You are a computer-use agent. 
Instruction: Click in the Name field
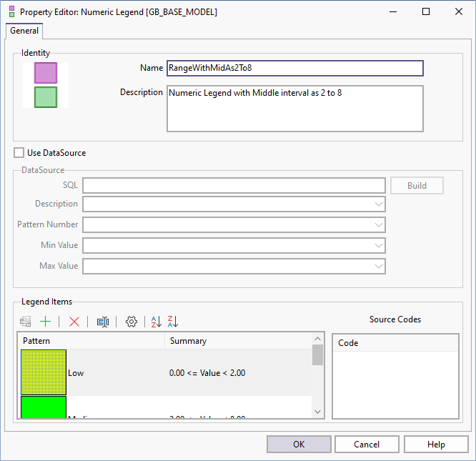pyautogui.click(x=294, y=68)
